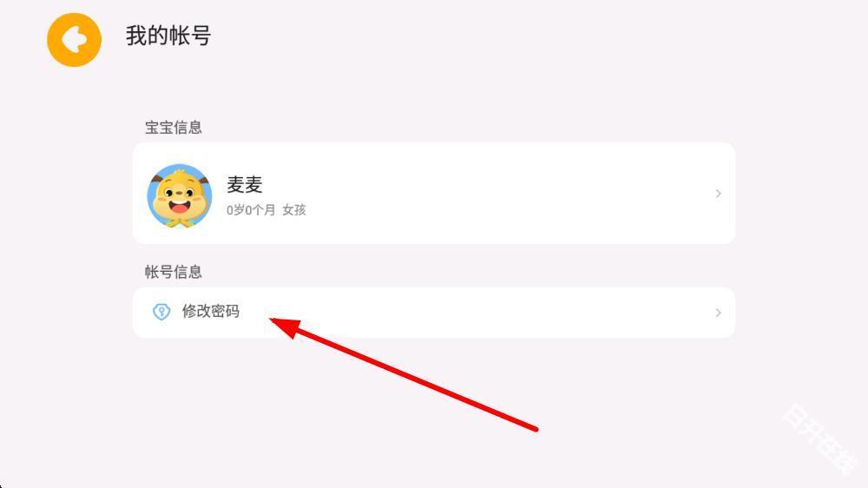The image size is (868, 488).
Task: Click the 宝宝信息 section heading
Action: click(174, 128)
